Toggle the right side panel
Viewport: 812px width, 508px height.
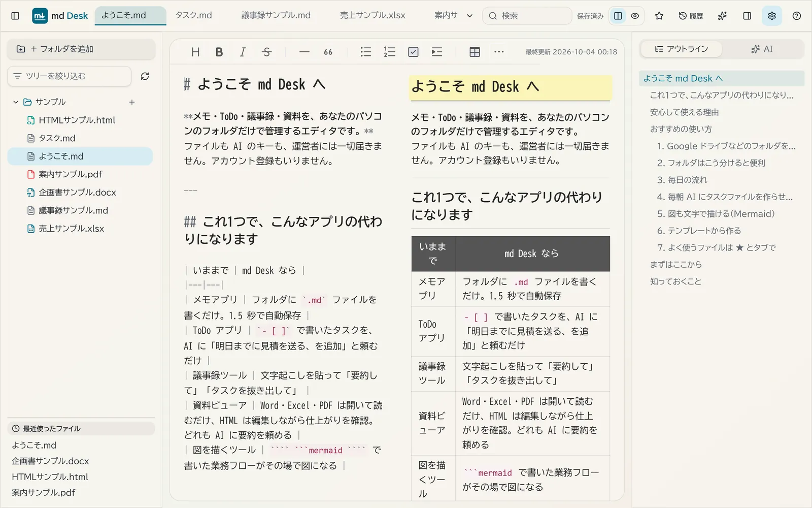747,16
